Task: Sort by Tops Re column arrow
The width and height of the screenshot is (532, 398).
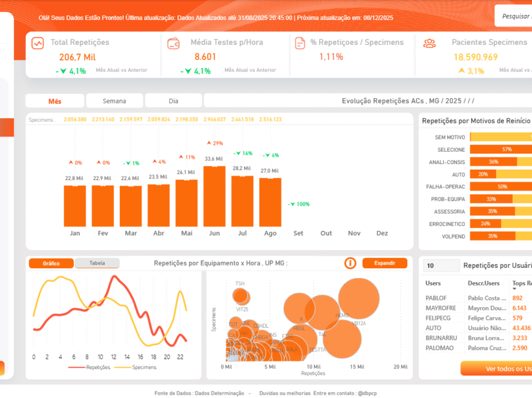Action: 515,289
